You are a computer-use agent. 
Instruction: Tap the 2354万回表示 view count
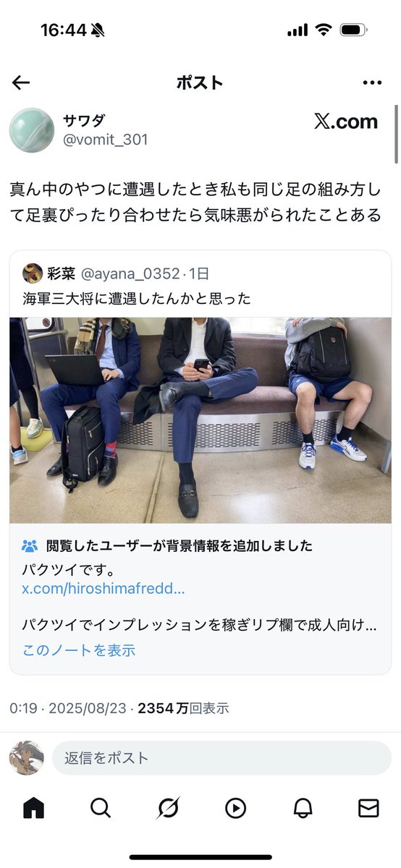pos(183,708)
